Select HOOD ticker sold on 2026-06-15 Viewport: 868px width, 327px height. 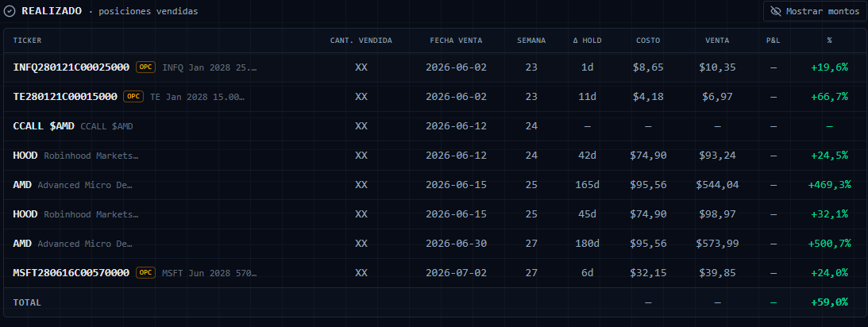[25, 214]
